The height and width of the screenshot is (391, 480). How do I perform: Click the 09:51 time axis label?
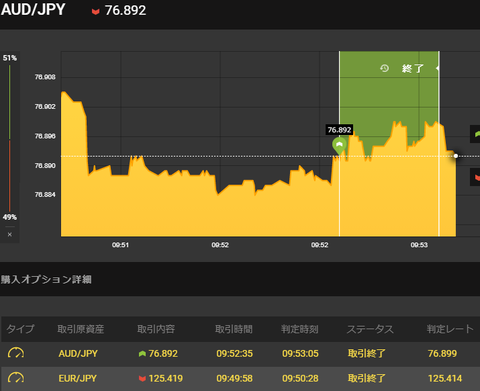click(x=120, y=245)
